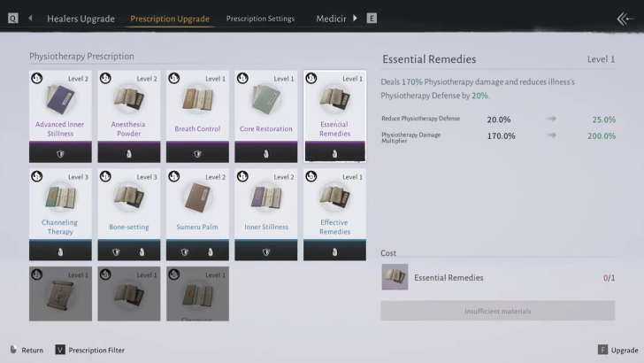This screenshot has height=363, width=644.
Task: Open the partially shown Medicine tab
Action: click(331, 19)
